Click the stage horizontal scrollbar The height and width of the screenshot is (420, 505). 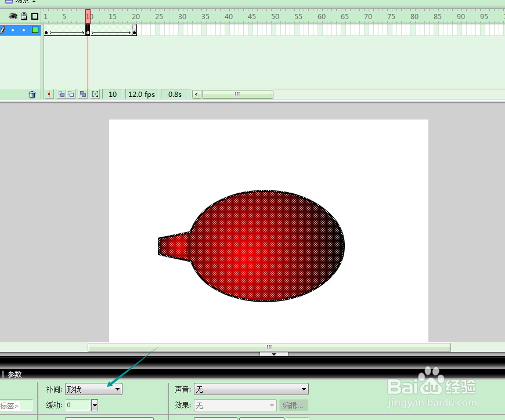[x=269, y=347]
